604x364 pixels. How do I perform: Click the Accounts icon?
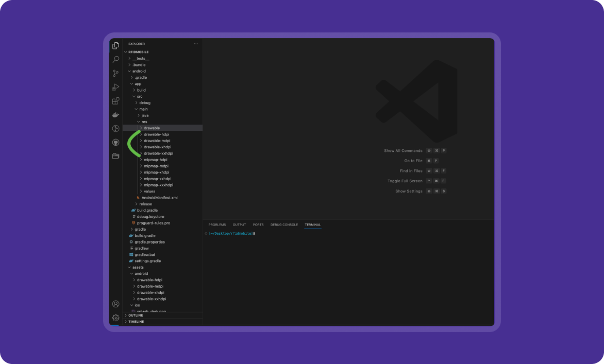point(115,304)
